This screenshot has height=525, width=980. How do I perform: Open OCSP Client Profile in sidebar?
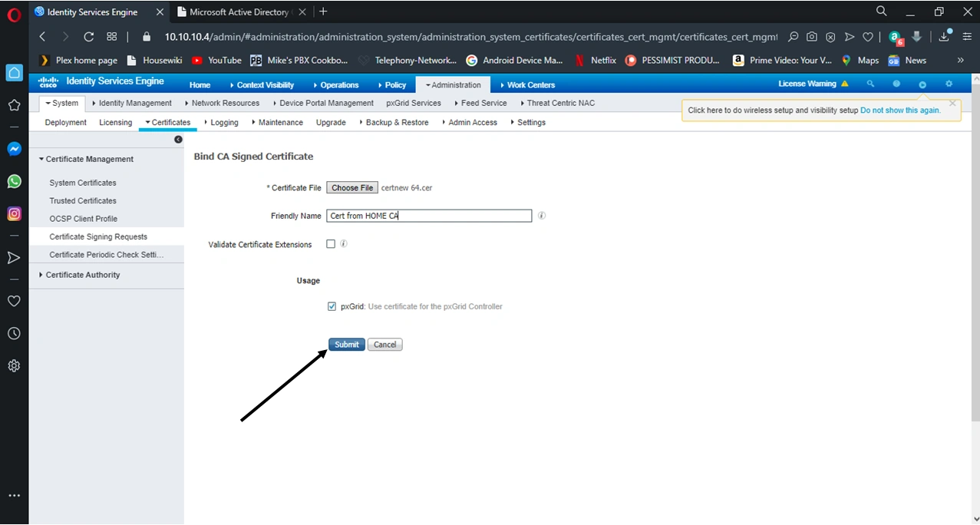[x=83, y=219]
